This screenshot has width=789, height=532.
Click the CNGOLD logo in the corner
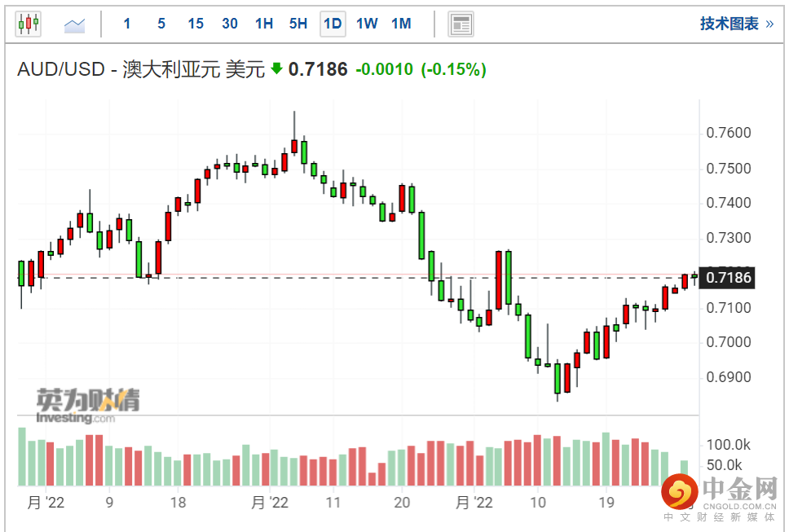[x=716, y=495]
